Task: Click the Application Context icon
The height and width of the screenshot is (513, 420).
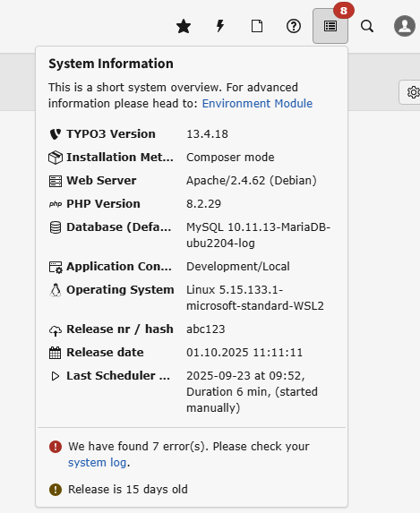Action: 56,267
